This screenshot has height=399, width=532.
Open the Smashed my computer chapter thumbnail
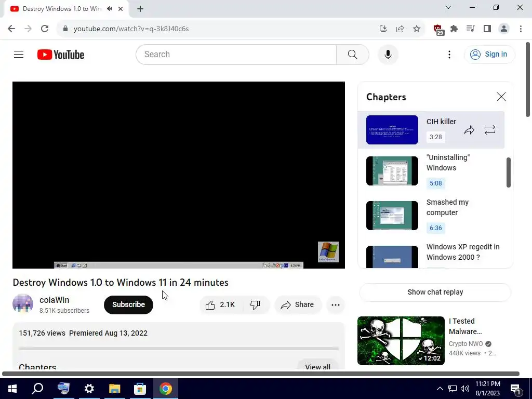(x=392, y=216)
